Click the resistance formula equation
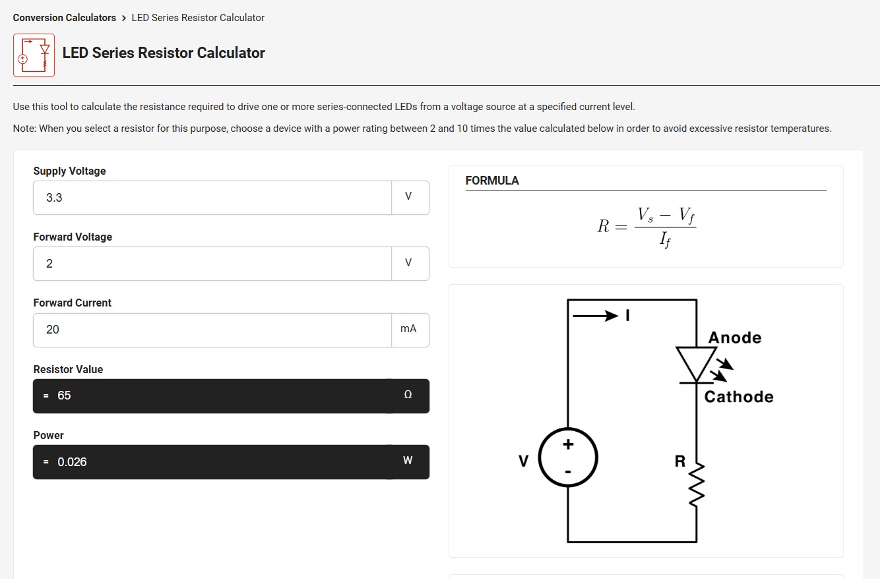This screenshot has width=880, height=588. (x=646, y=227)
